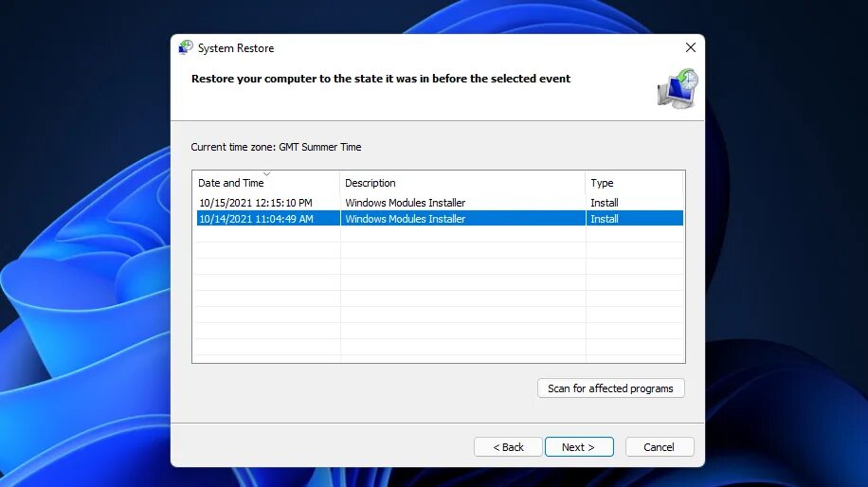Click the sort arrow above Date and Time
Screen dimensions: 868x487
point(267,173)
